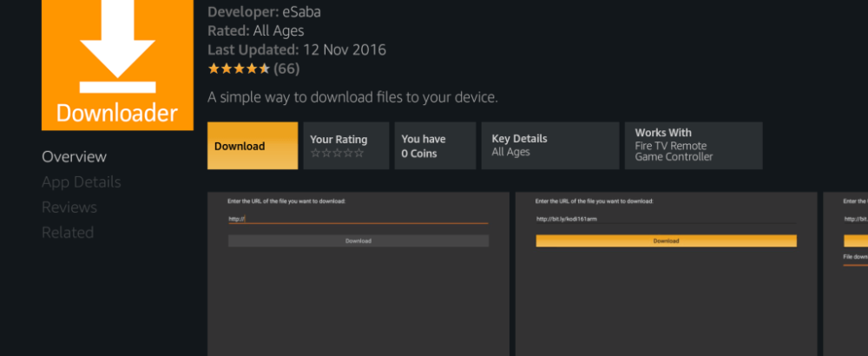Go to the Reviews section
This screenshot has width=868, height=356.
[x=69, y=207]
